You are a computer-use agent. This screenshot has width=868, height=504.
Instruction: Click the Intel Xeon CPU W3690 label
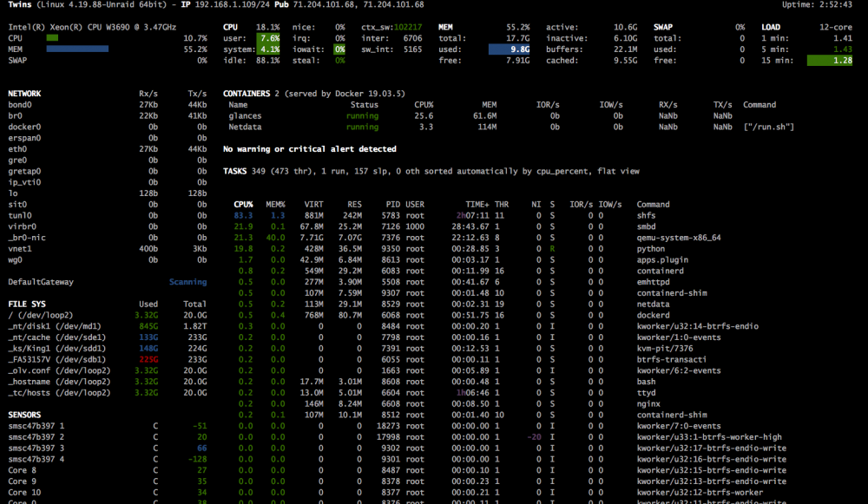(92, 27)
